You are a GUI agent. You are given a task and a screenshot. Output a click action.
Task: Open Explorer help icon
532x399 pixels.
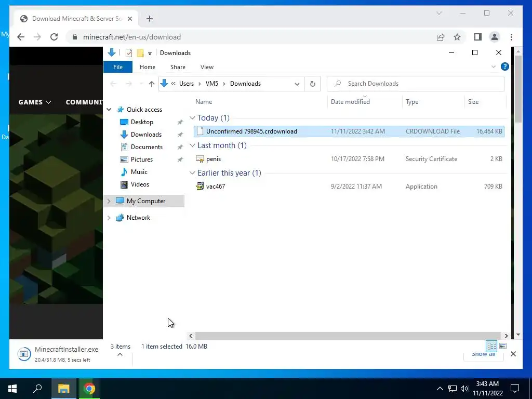click(505, 66)
